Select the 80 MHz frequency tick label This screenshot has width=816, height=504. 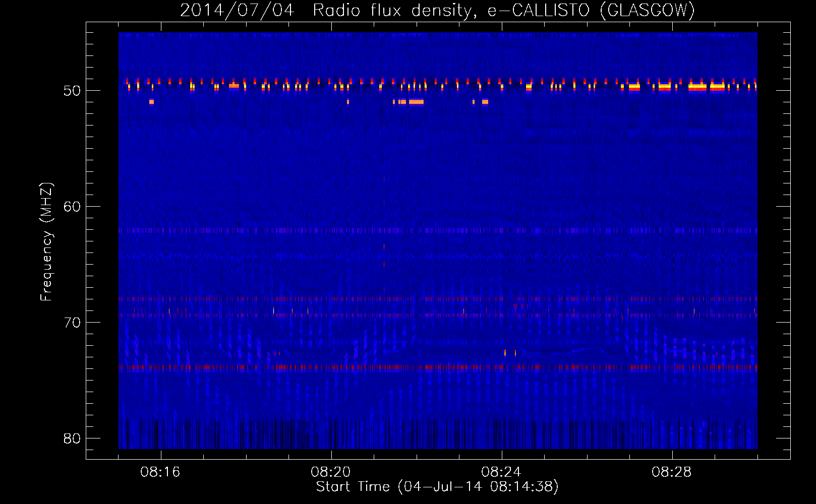coord(72,438)
